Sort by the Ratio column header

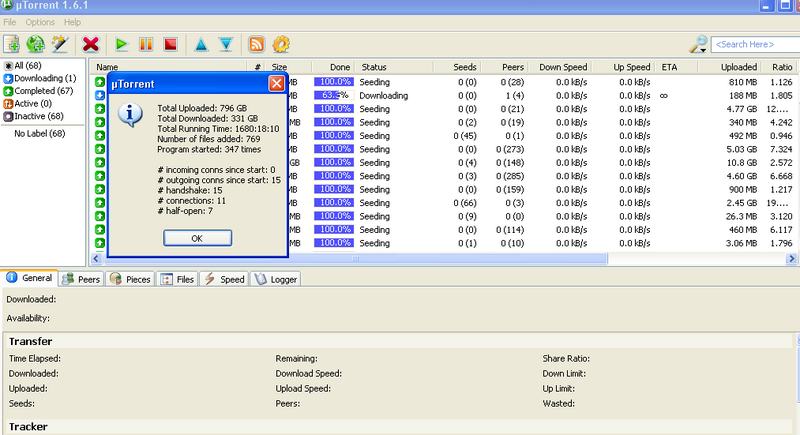[x=782, y=67]
